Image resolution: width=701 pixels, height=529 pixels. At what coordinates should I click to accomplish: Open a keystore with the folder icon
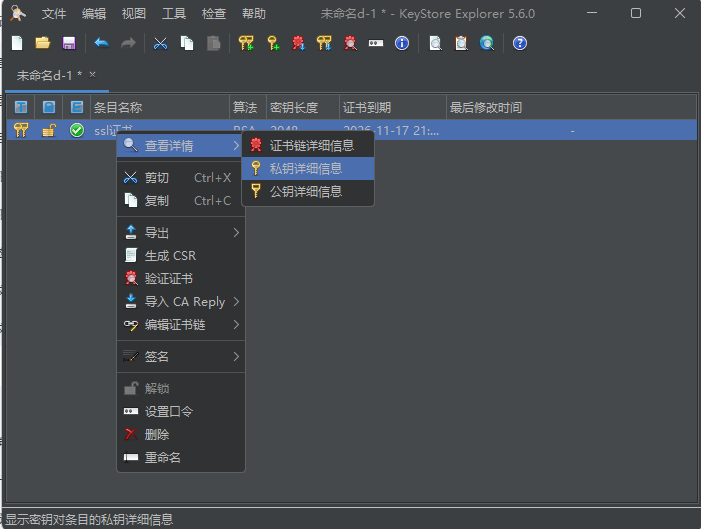pos(42,43)
